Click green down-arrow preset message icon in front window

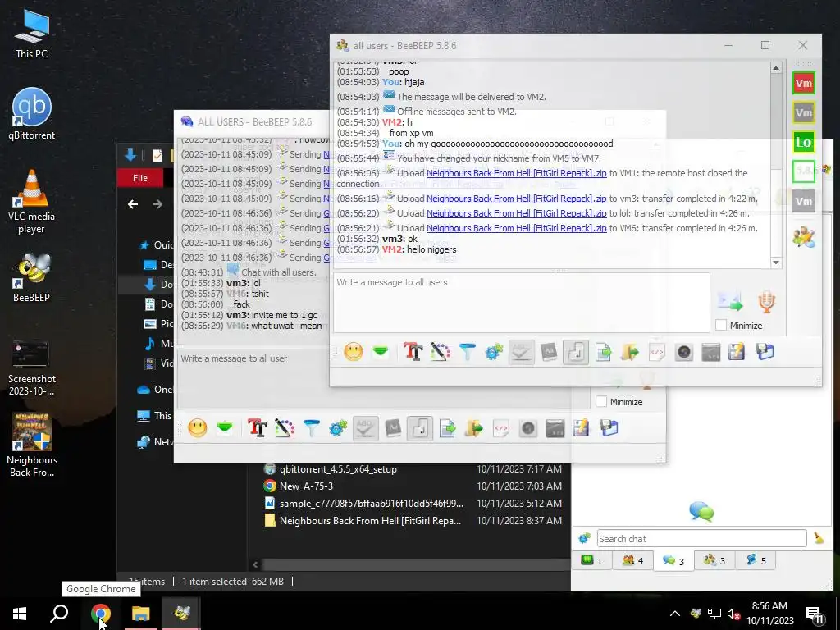[x=381, y=352]
